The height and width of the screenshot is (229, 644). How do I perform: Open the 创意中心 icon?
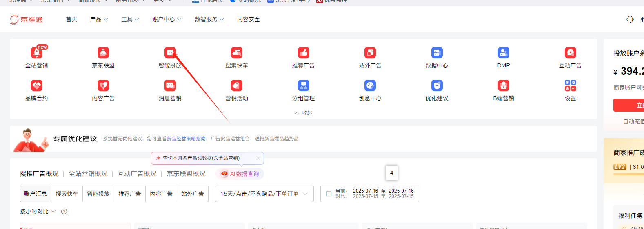pos(370,86)
